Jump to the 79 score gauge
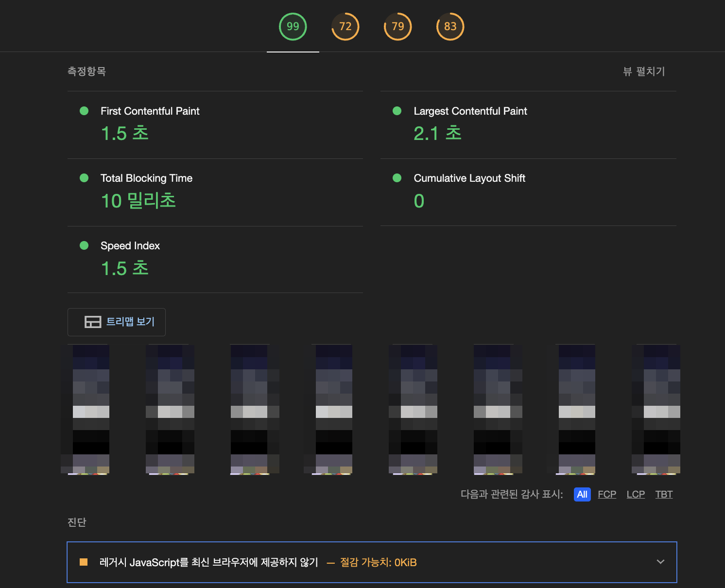The height and width of the screenshot is (588, 725). pyautogui.click(x=397, y=27)
